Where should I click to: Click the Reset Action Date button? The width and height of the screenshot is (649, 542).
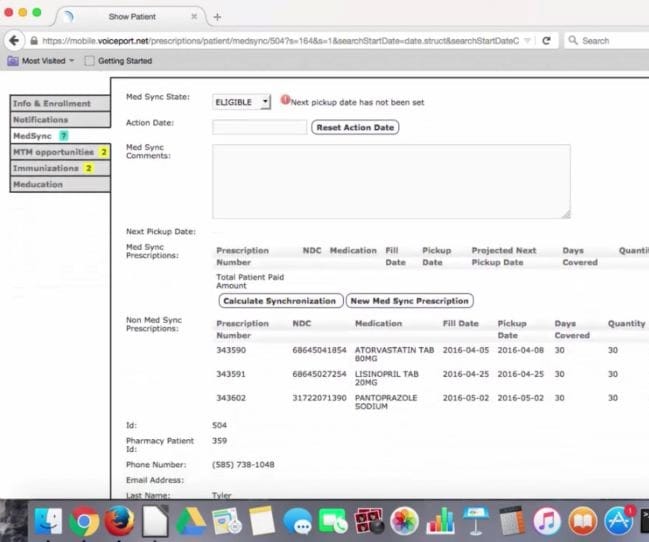pyautogui.click(x=355, y=128)
